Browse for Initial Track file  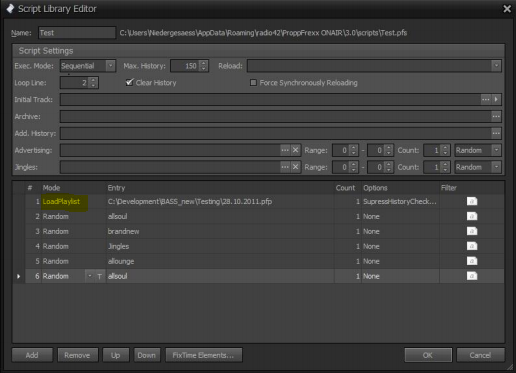pos(486,99)
